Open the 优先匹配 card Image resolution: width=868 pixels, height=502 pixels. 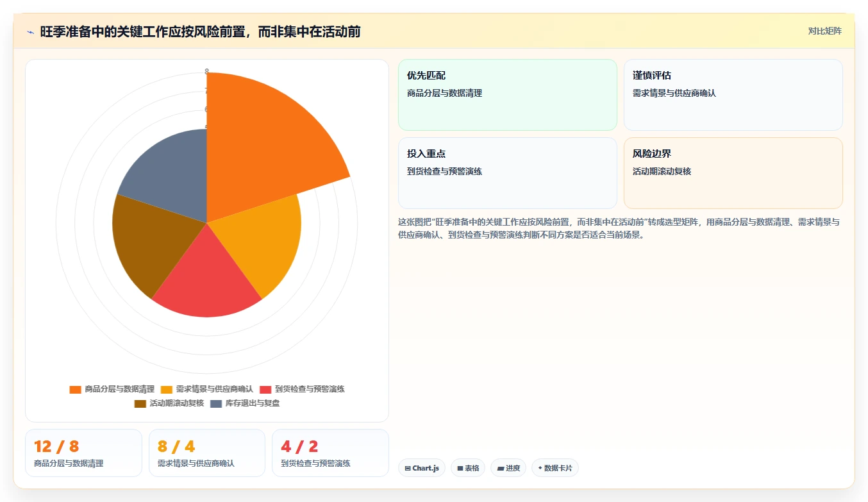507,95
